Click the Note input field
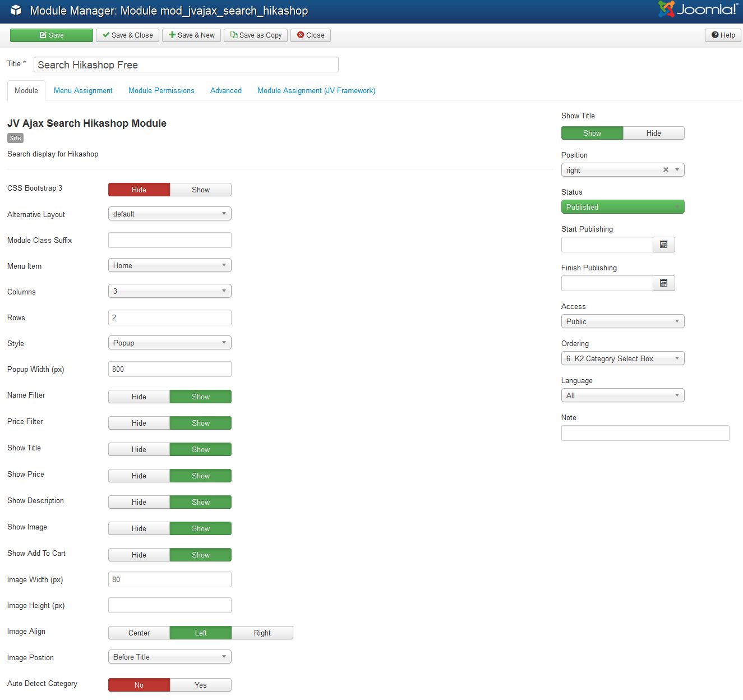Screen dimensions: 743x700 (645, 433)
